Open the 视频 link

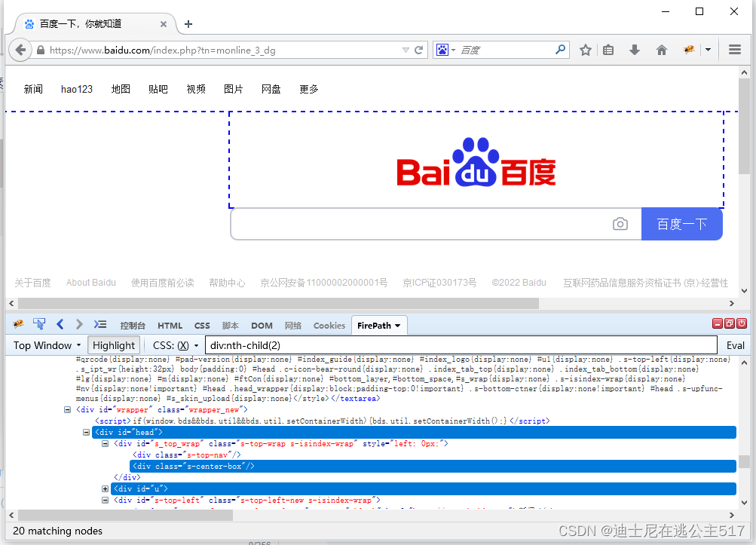coord(196,89)
